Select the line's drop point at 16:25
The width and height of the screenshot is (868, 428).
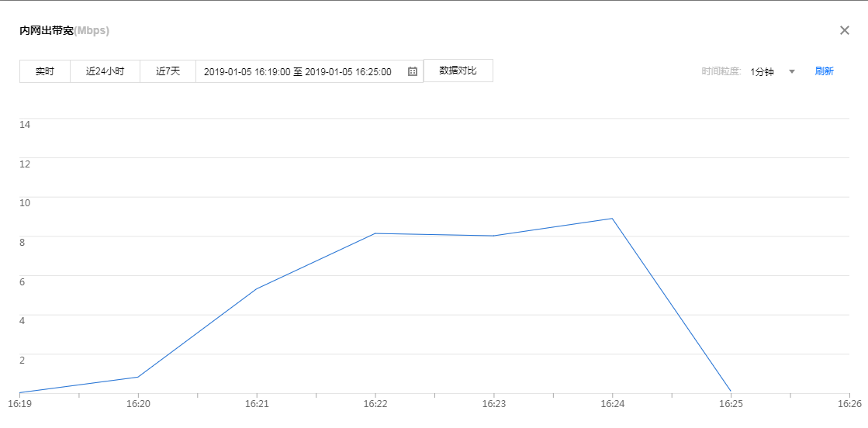(731, 392)
